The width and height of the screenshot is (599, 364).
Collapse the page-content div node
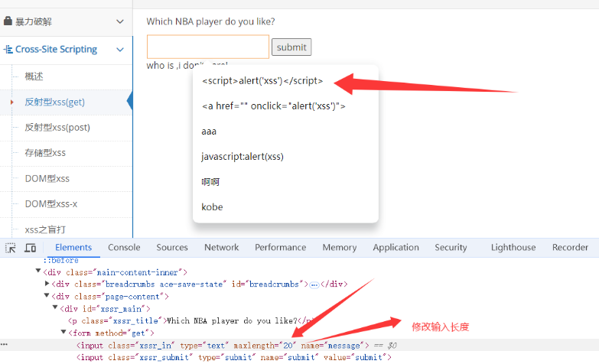[x=47, y=295]
